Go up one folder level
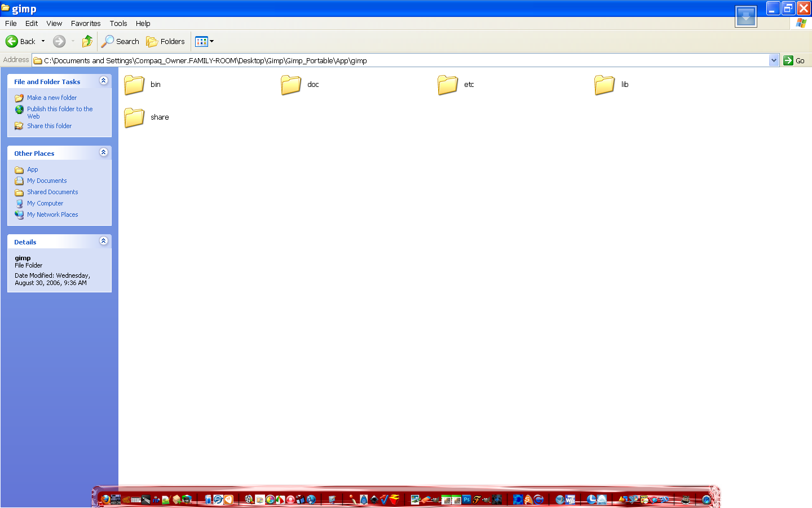812x508 pixels. (x=87, y=41)
